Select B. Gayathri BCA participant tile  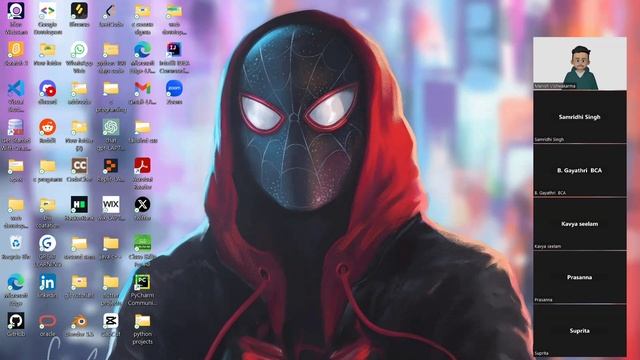pos(580,170)
